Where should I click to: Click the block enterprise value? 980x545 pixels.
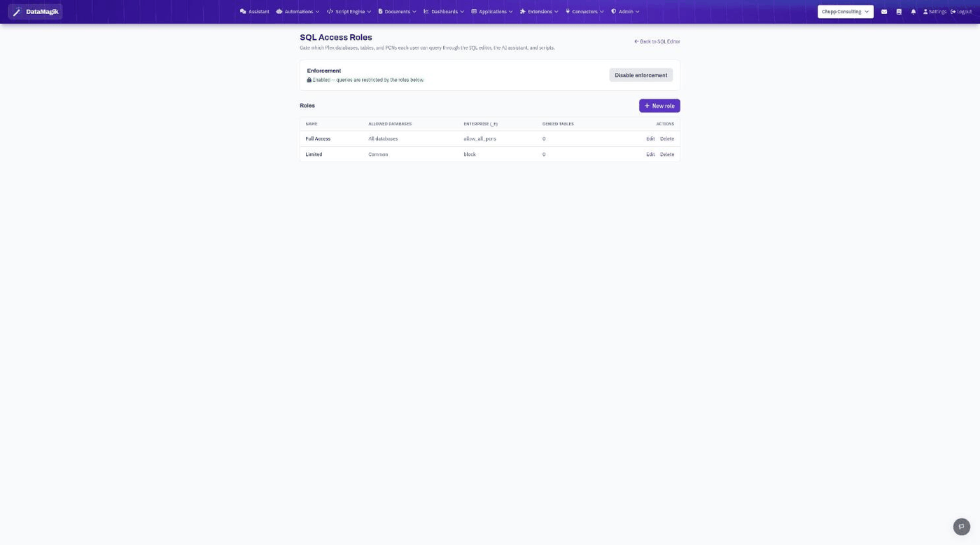tap(470, 155)
